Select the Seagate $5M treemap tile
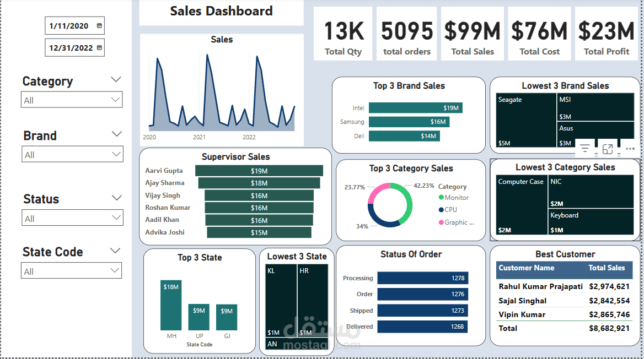644x359 pixels. [x=526, y=120]
